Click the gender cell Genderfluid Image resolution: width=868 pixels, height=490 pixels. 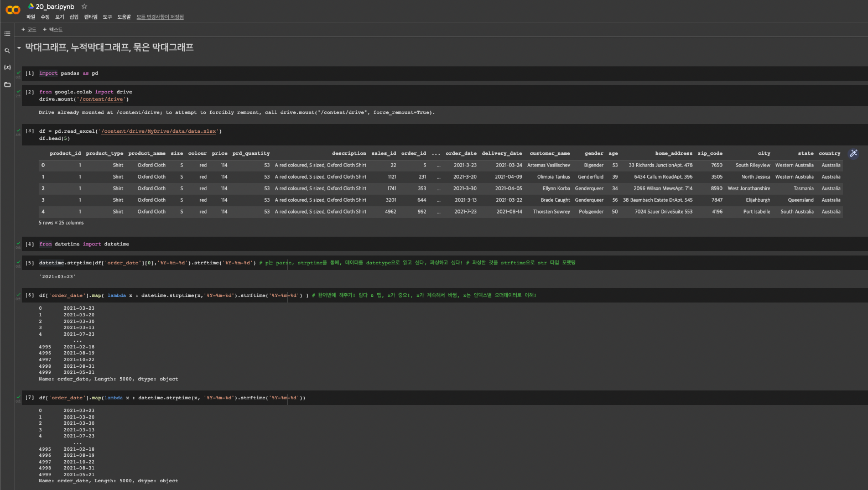click(x=591, y=176)
